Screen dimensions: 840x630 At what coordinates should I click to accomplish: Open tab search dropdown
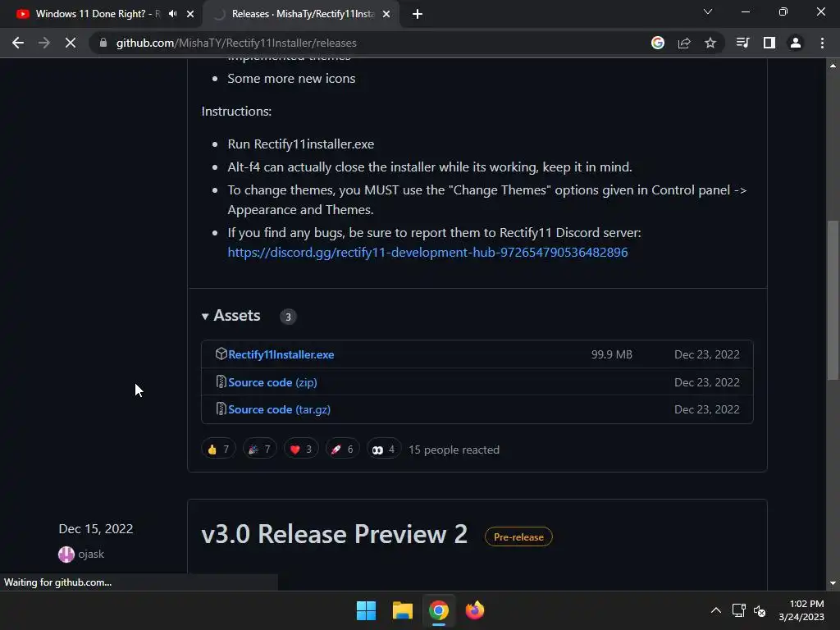(x=708, y=11)
